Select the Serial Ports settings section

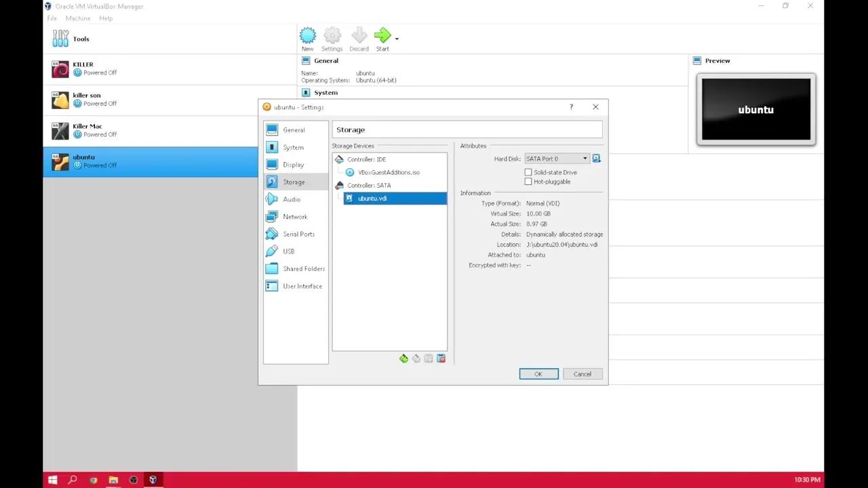coord(298,234)
